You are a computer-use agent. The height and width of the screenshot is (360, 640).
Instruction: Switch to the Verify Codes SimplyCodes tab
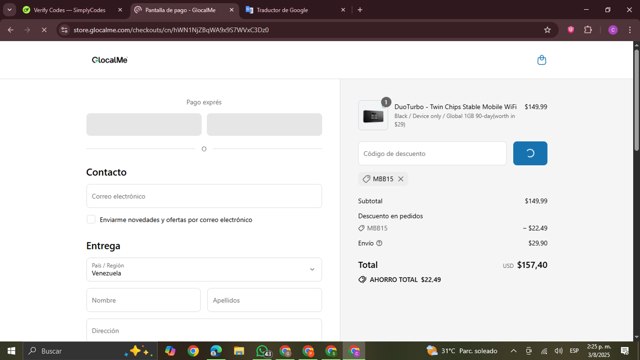click(69, 10)
